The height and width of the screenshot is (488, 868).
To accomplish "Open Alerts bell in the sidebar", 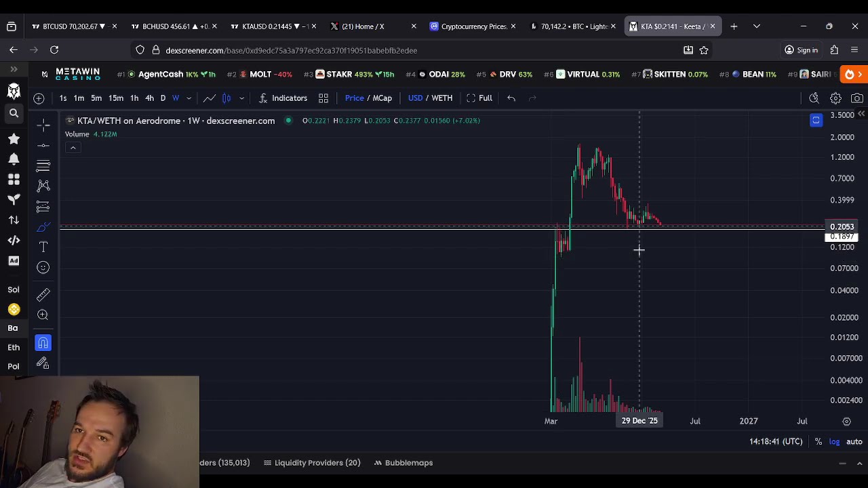I will 14,159.
